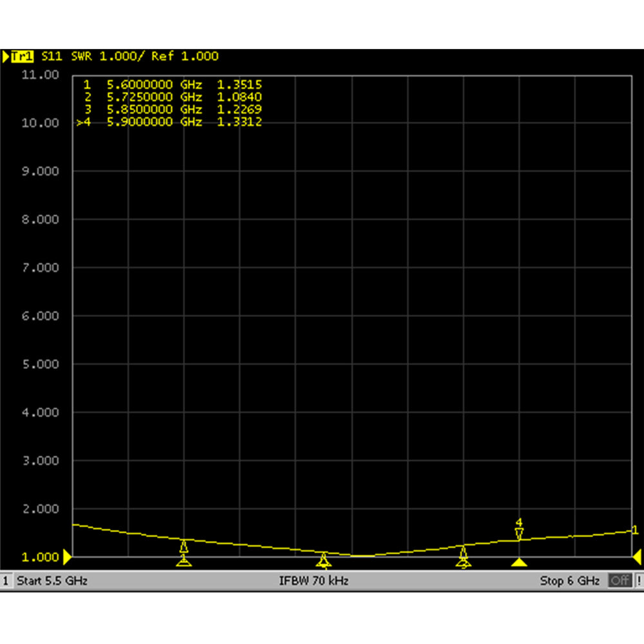Click the active trace arrow beside Tr1
The image size is (644, 644).
coord(6,56)
